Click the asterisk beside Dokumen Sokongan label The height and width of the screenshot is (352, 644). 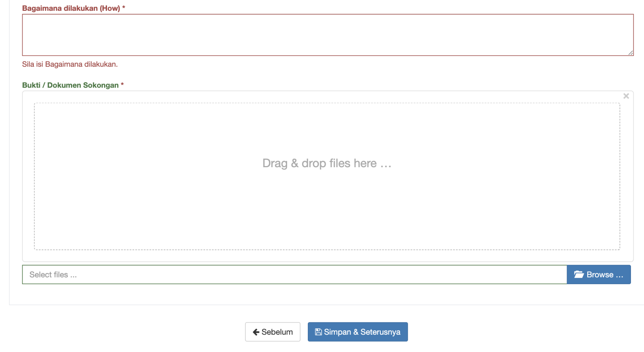(x=122, y=84)
